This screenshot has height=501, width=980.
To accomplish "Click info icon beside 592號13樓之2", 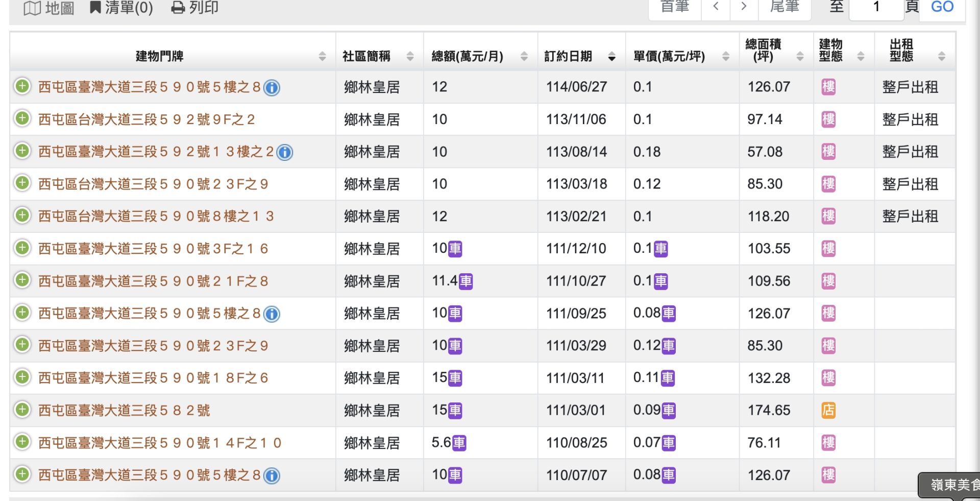I will point(285,152).
